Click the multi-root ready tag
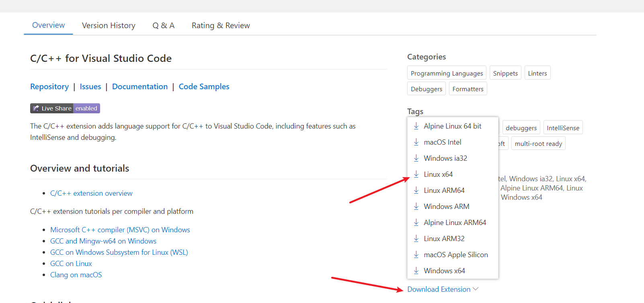644x303 pixels. 538,143
